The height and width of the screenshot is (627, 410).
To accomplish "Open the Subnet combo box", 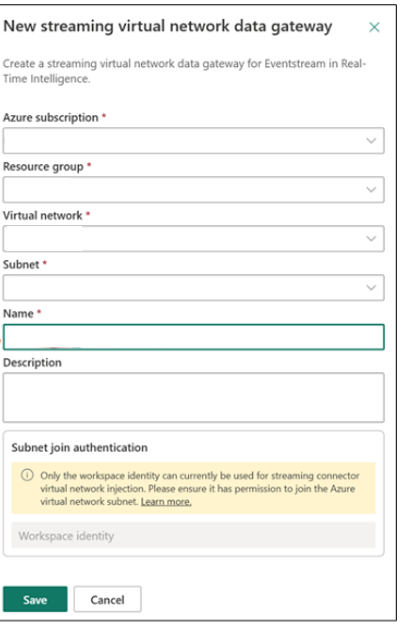I will (x=194, y=288).
